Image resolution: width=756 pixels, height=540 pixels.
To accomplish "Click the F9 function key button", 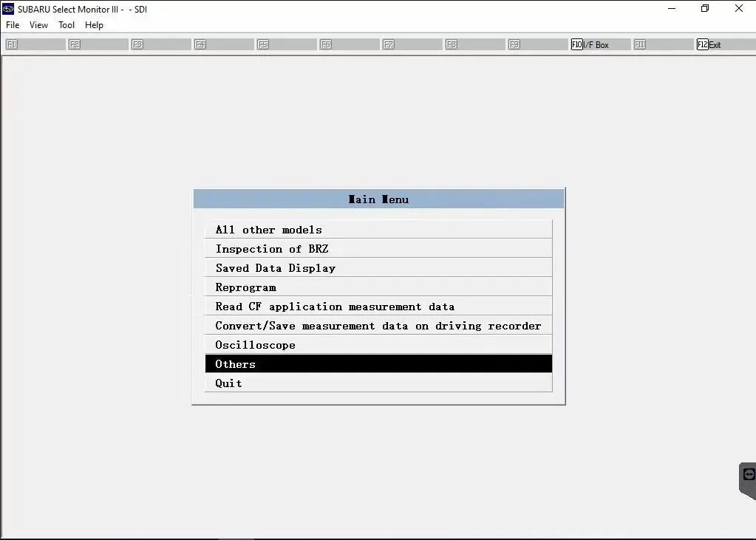I will coord(537,45).
